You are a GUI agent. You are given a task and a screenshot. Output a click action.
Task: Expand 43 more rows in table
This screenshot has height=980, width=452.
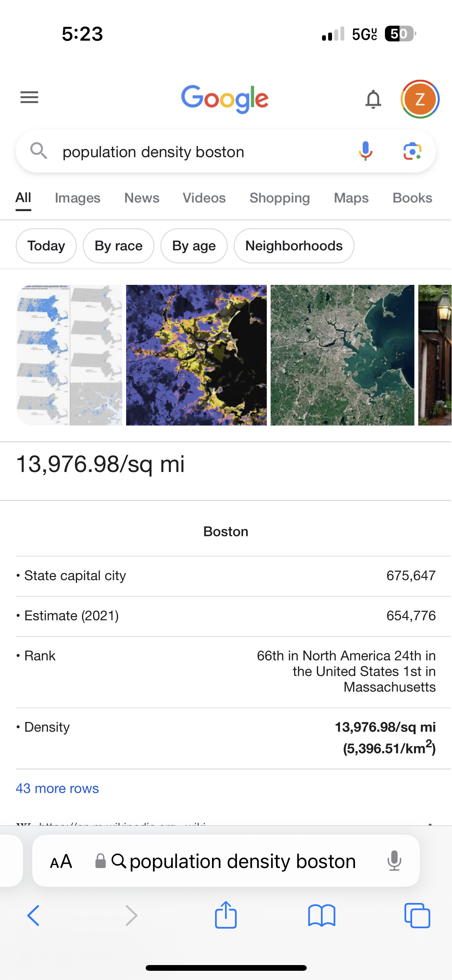pyautogui.click(x=57, y=788)
